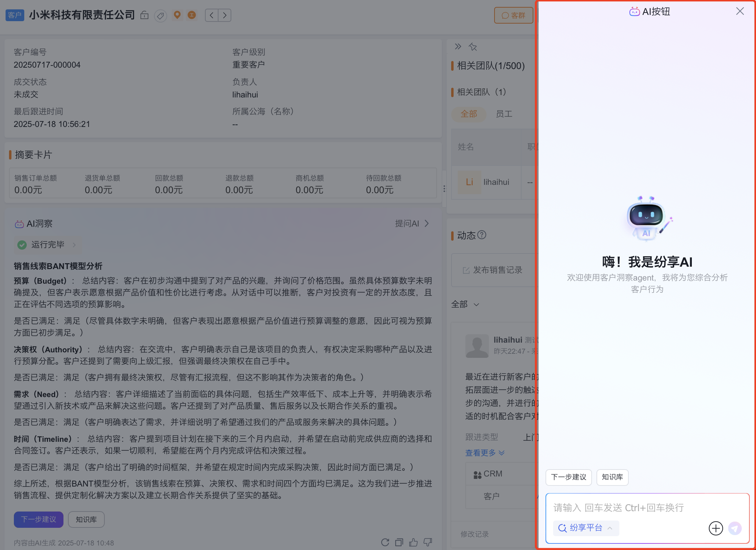Click 待回款总额 value in summary card
Viewport: 756px width, 550px height.
(x=380, y=190)
